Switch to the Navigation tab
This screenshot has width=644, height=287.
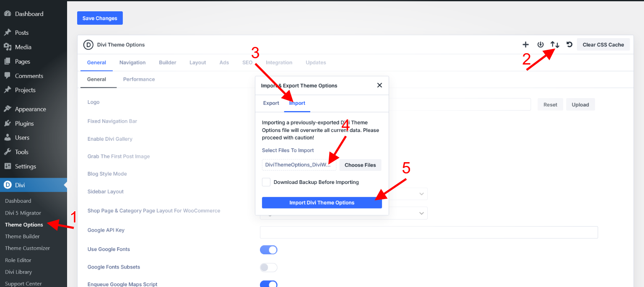coord(132,62)
